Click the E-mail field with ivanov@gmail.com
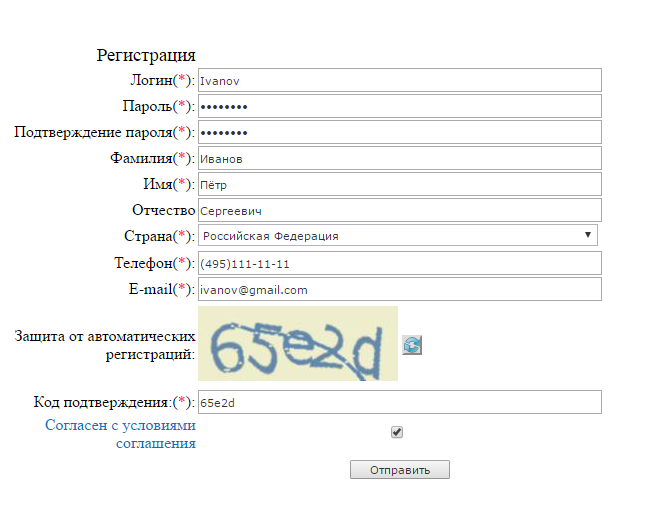Image resolution: width=659 pixels, height=525 pixels. (x=399, y=289)
